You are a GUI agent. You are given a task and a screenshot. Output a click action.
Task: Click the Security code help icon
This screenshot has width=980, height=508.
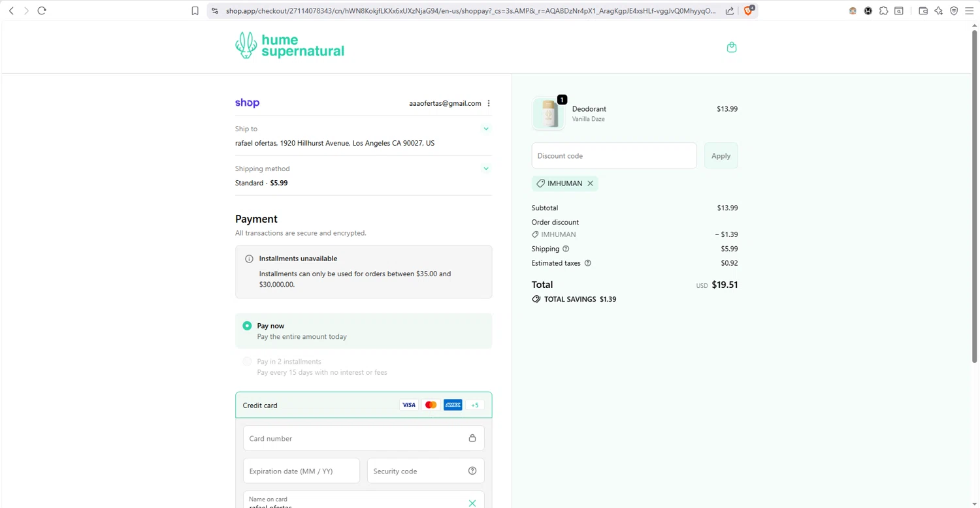pos(472,471)
